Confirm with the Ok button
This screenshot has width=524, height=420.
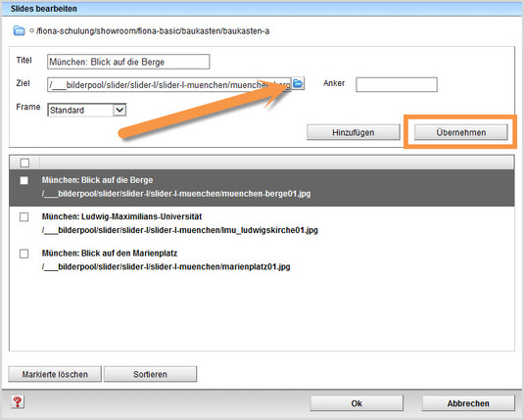[x=357, y=403]
